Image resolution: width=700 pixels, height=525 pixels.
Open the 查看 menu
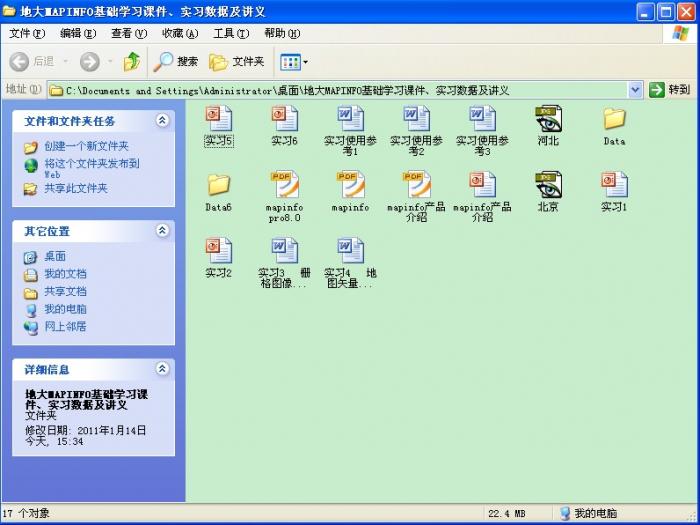[x=128, y=34]
